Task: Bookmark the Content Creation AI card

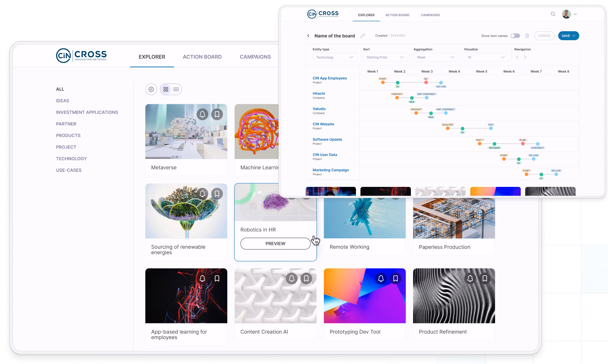Action: (306, 278)
